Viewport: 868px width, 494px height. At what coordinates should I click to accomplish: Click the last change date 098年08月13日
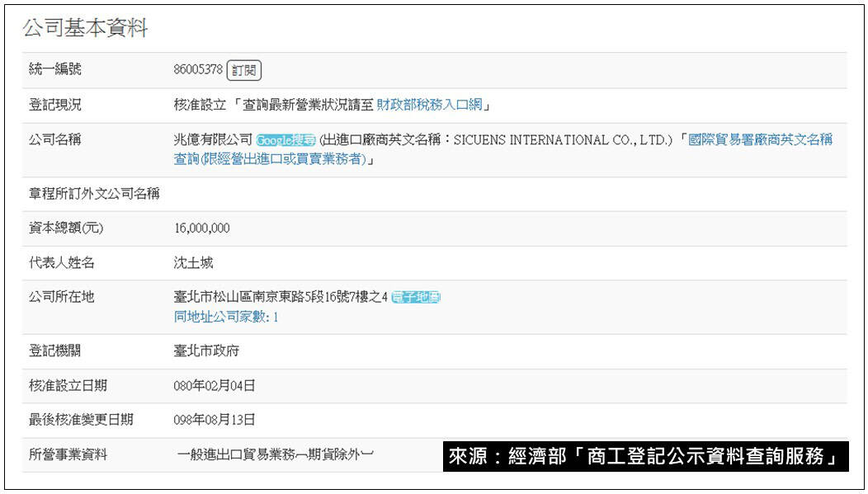point(215,420)
